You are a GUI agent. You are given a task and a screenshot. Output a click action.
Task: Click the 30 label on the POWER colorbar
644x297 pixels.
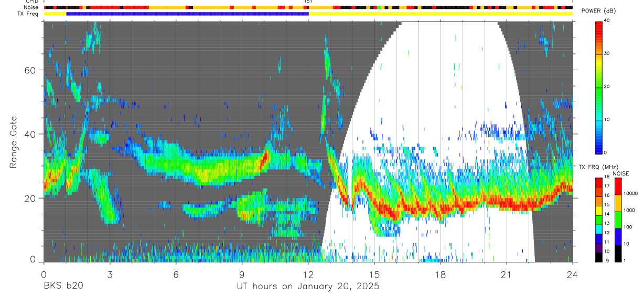607,54
